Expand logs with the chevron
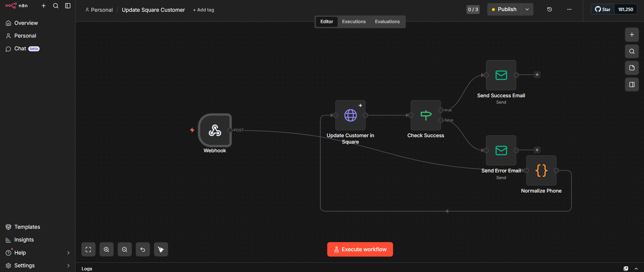 click(x=636, y=269)
